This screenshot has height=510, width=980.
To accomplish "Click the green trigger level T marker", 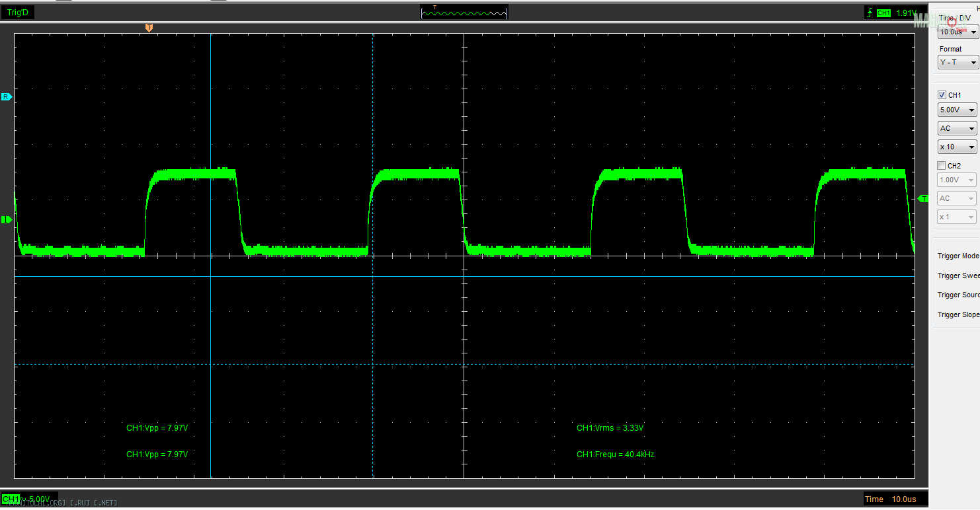I will (924, 199).
